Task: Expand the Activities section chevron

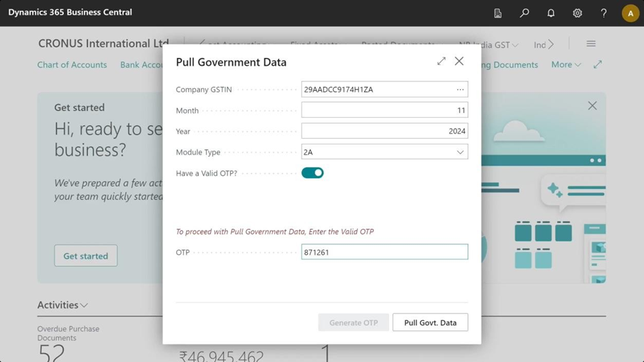Action: tap(84, 305)
